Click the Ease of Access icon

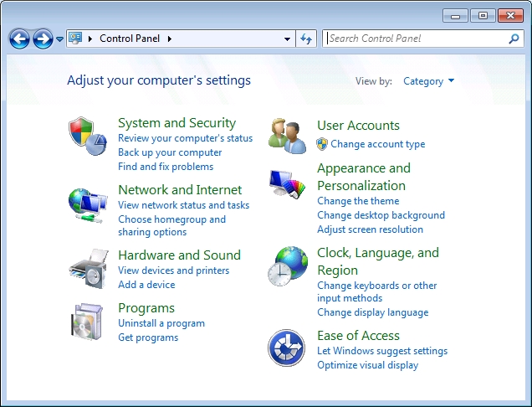tap(286, 348)
